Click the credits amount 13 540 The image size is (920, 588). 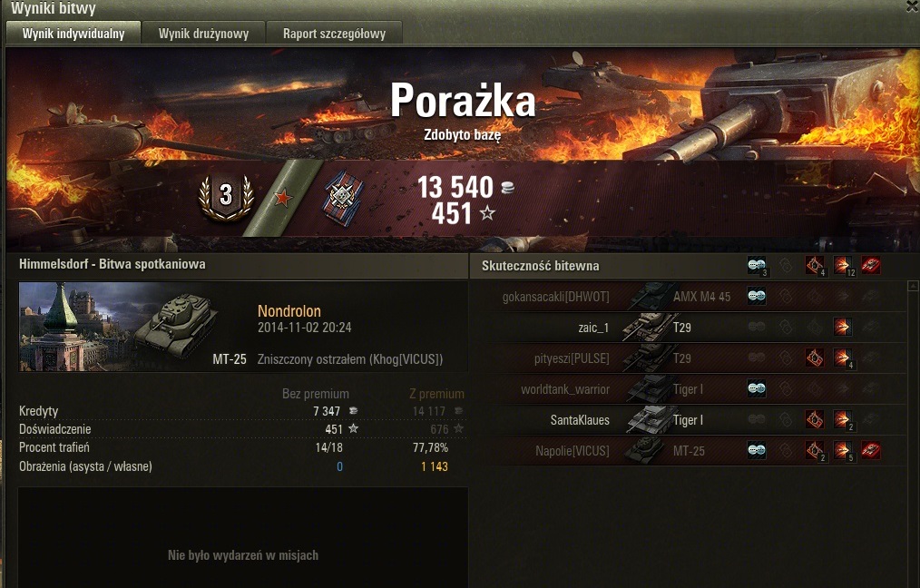point(455,188)
